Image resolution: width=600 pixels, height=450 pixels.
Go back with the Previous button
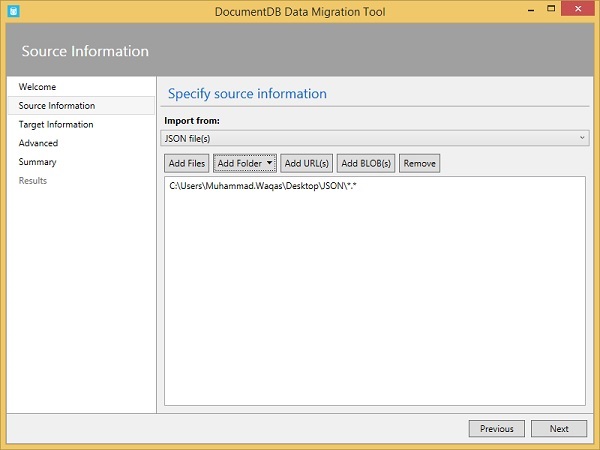pyautogui.click(x=496, y=428)
